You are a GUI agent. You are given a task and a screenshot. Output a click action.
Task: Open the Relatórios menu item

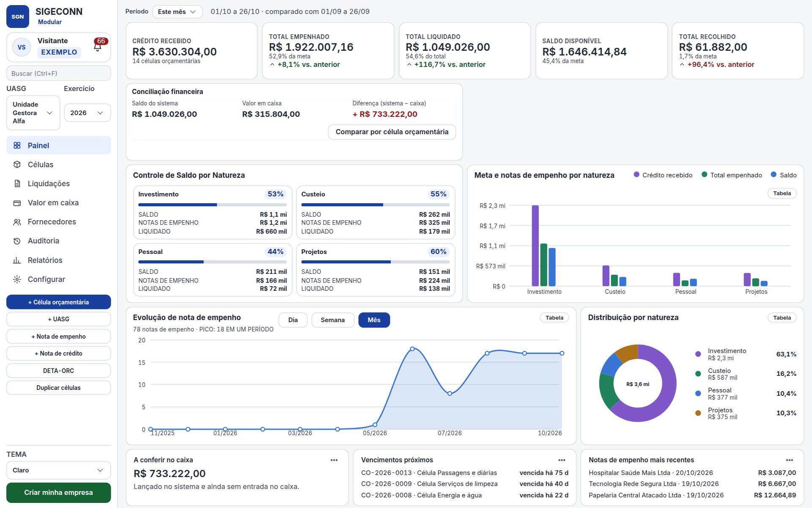click(x=58, y=260)
